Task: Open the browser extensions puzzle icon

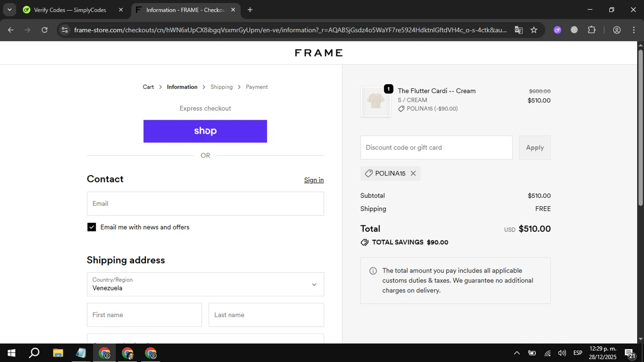Action: pos(592,30)
